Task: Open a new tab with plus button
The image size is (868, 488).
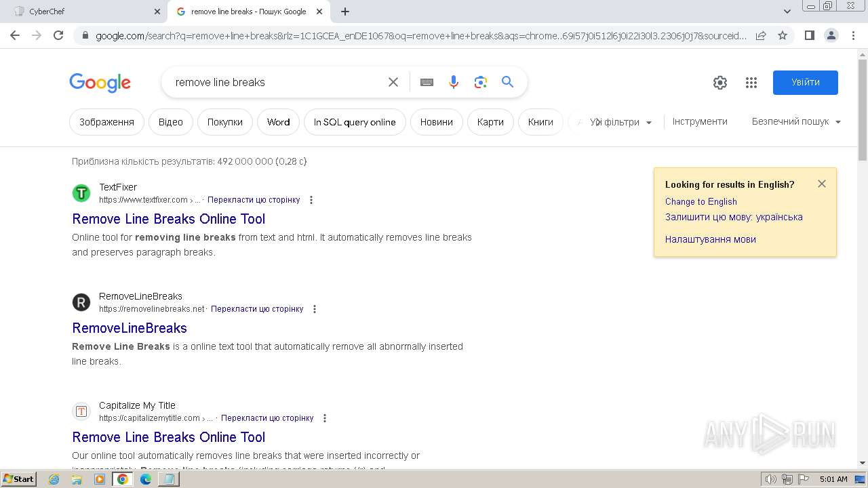Action: (345, 12)
